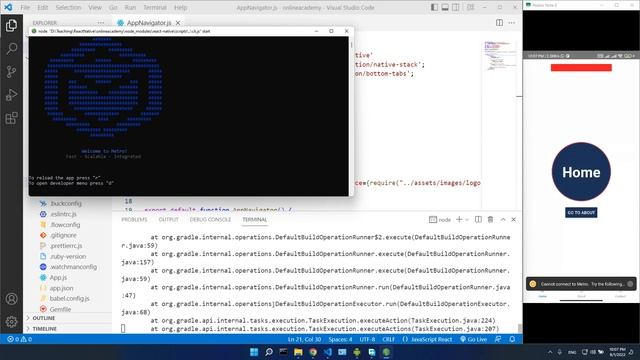Open .watchmanconfig in the explorer
This screenshot has height=360, width=640.
click(x=73, y=267)
